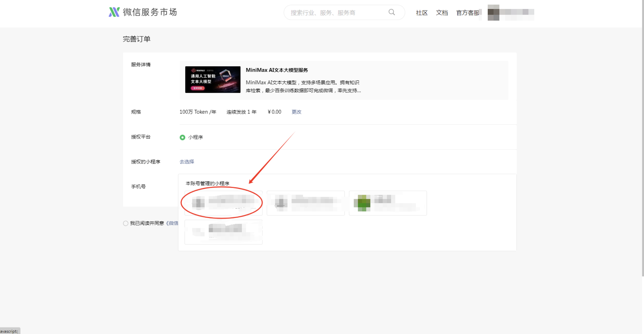The height and width of the screenshot is (334, 644).
Task: Click the page vertical scrollbar
Action: [642, 138]
